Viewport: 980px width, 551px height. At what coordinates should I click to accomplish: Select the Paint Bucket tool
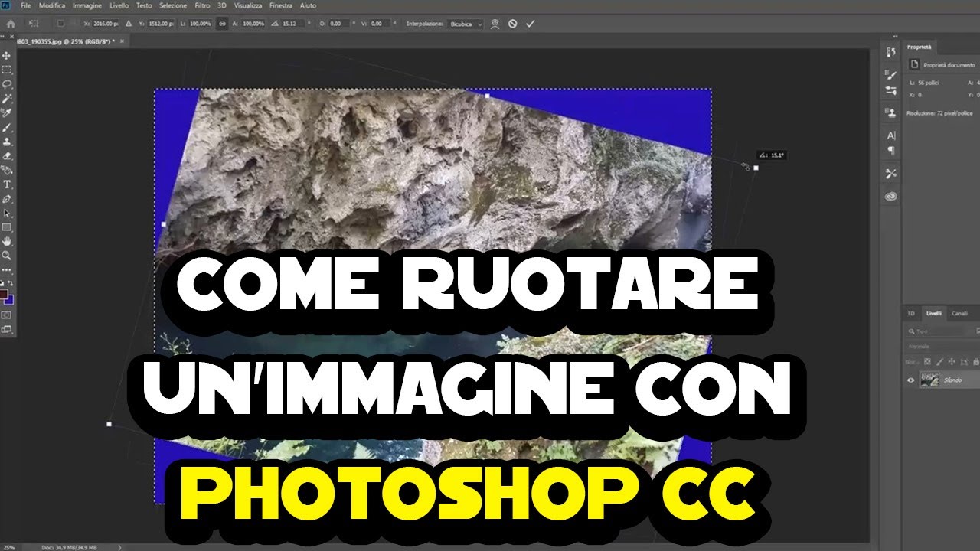[6, 170]
